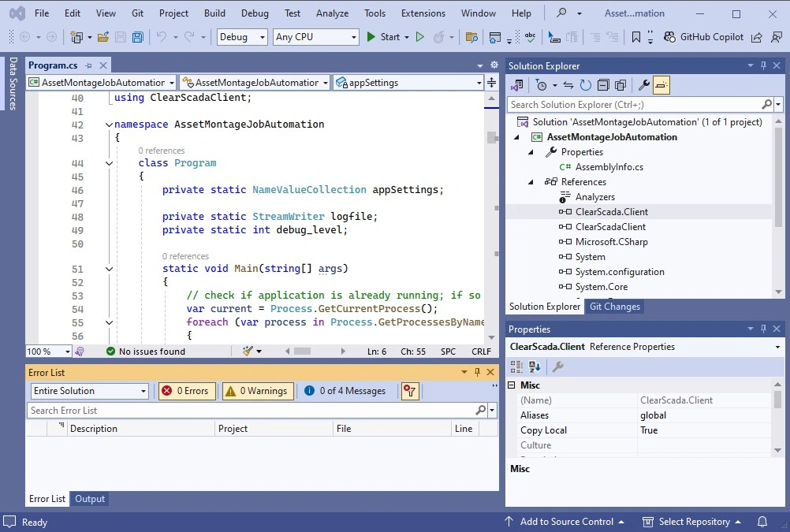Toggle the 0 of 4 Messages filter
The height and width of the screenshot is (532, 790).
point(345,391)
